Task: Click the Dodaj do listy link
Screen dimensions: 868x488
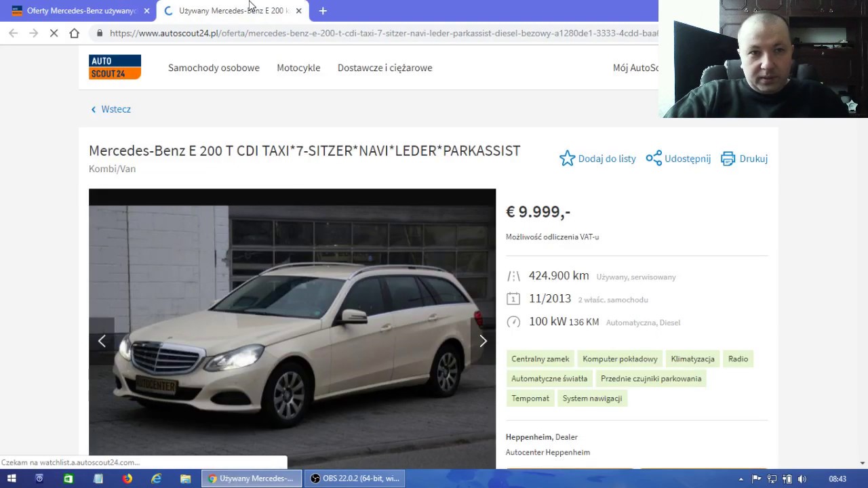Action: pyautogui.click(x=607, y=159)
